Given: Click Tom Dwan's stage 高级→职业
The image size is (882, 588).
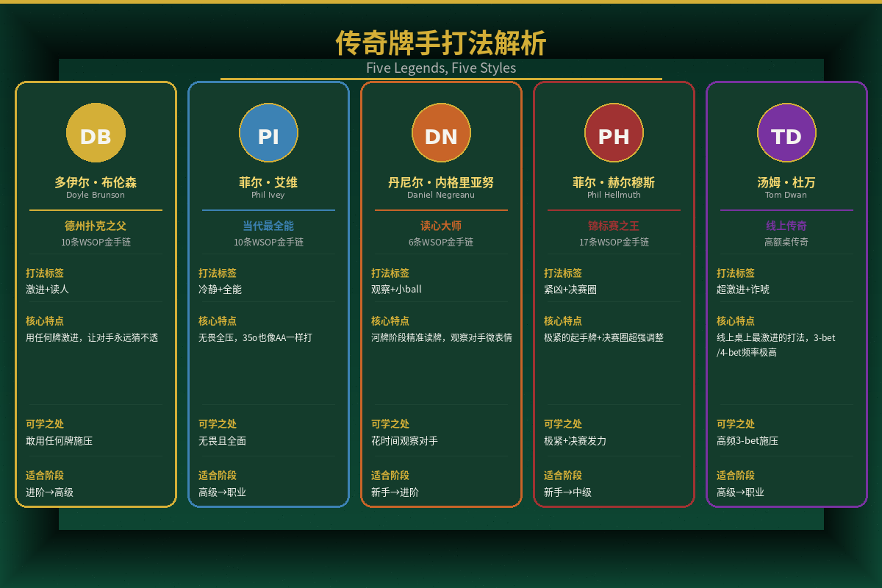Looking at the screenshot, I should point(740,492).
